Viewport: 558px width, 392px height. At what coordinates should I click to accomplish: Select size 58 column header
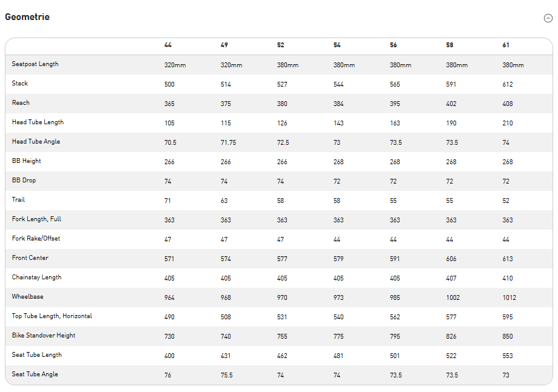click(x=450, y=45)
